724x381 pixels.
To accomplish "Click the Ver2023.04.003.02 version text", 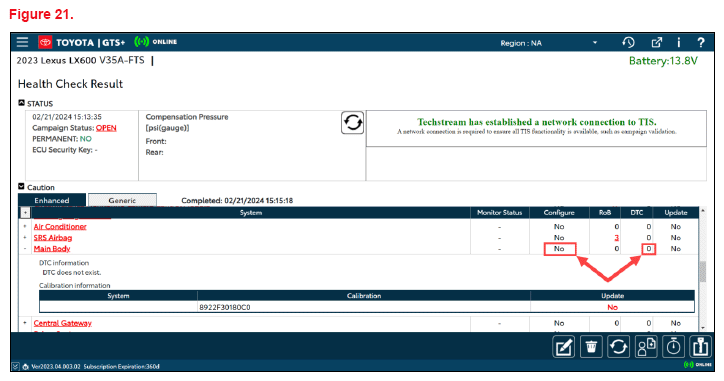I will tap(55, 366).
